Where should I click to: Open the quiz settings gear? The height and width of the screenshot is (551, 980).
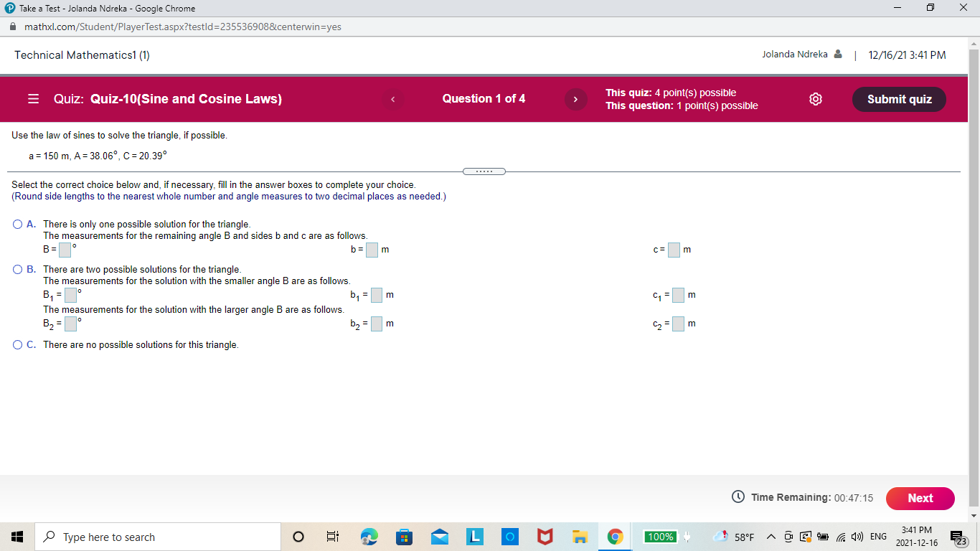point(816,99)
